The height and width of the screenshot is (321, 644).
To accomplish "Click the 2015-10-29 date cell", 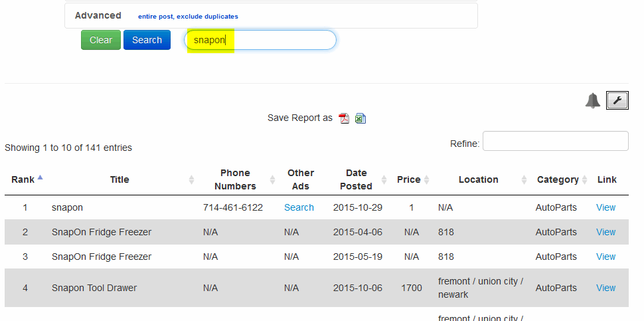I will coord(357,207).
